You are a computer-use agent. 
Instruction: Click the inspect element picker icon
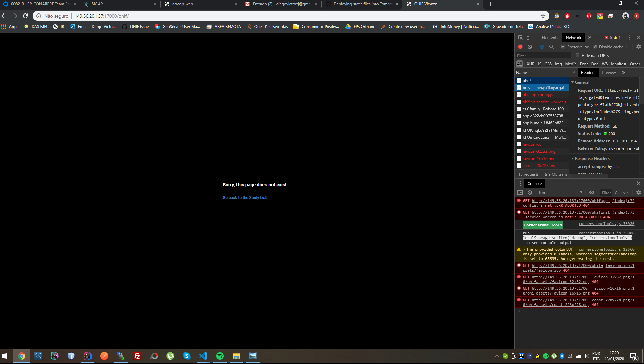pos(520,37)
